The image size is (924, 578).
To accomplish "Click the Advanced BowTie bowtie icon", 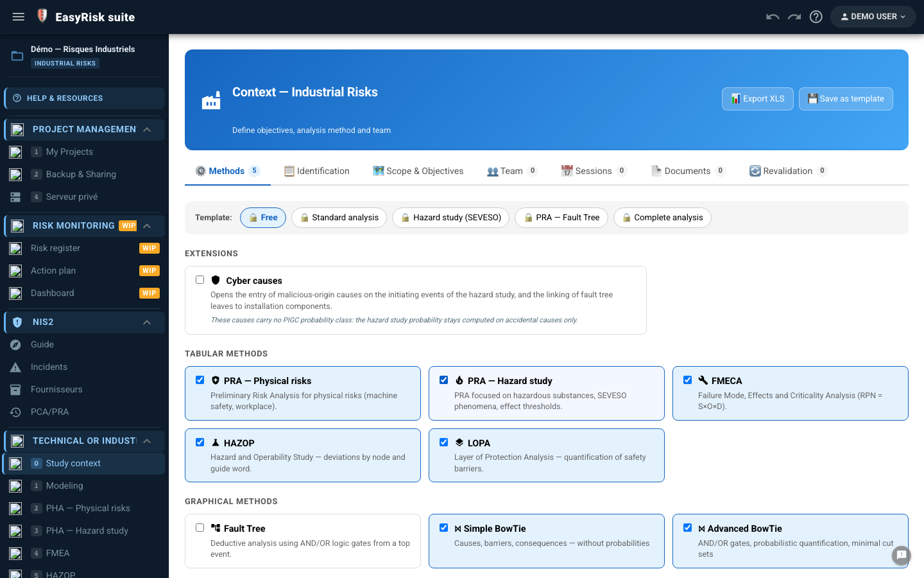I will coord(702,529).
